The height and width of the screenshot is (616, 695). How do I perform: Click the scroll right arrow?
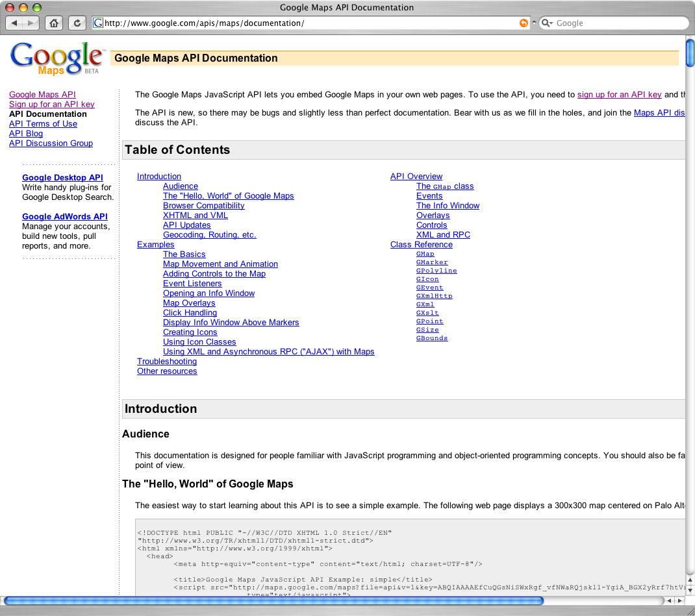(680, 601)
